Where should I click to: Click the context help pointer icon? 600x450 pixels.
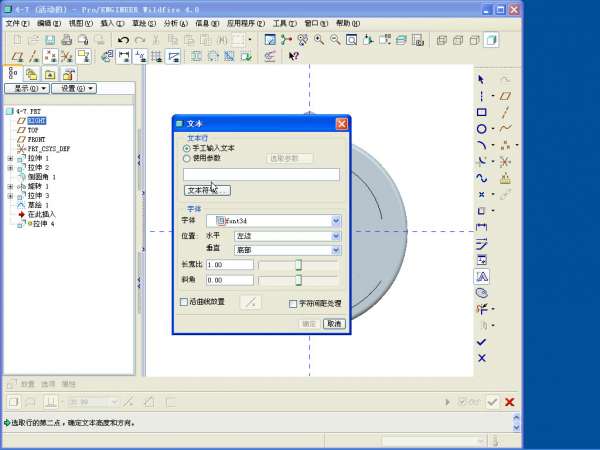pos(294,57)
